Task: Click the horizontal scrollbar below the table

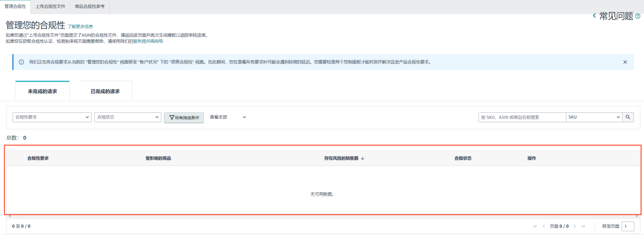Action: tap(324, 216)
